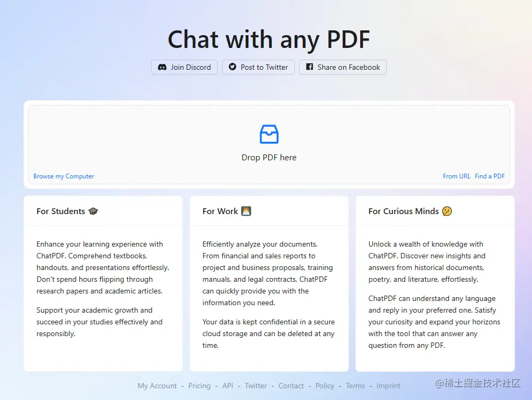Screen dimensions: 532x400
Task: Click the 'Unlock a wealth of knowledge' paragraph
Action: click(x=427, y=262)
